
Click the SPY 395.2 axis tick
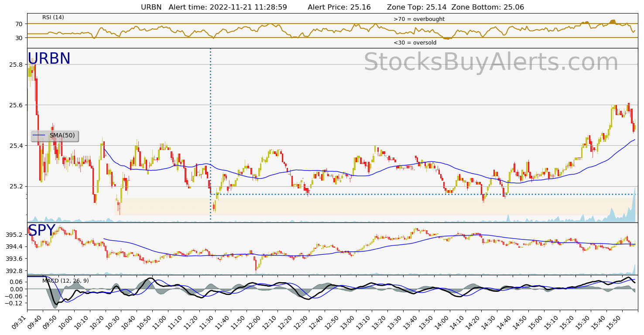click(x=14, y=235)
